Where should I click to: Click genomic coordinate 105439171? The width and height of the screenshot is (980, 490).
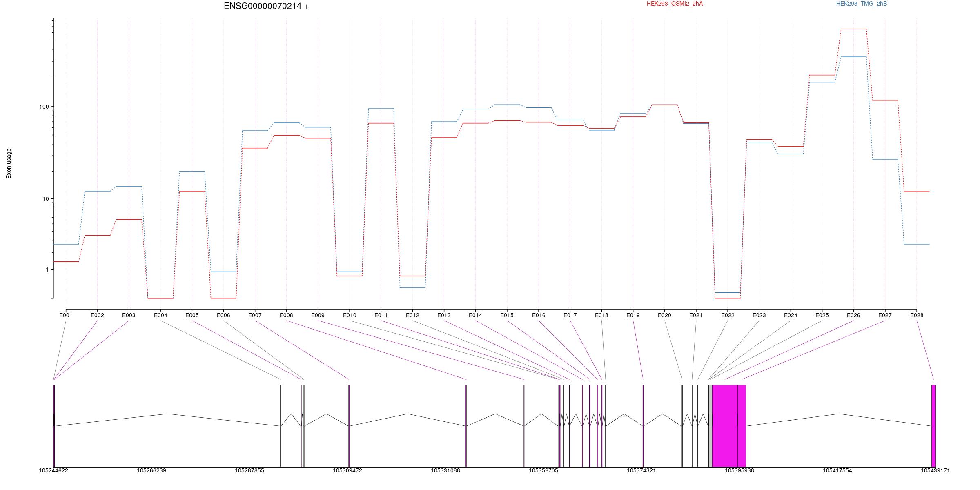point(935,470)
